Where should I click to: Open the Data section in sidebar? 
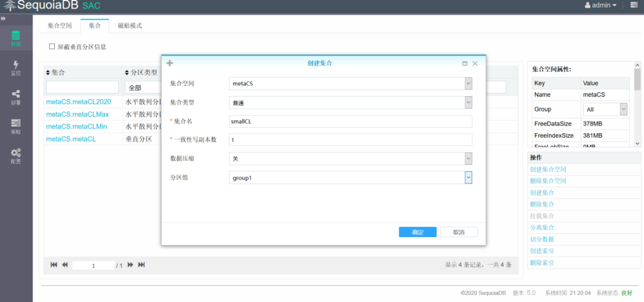click(16, 38)
